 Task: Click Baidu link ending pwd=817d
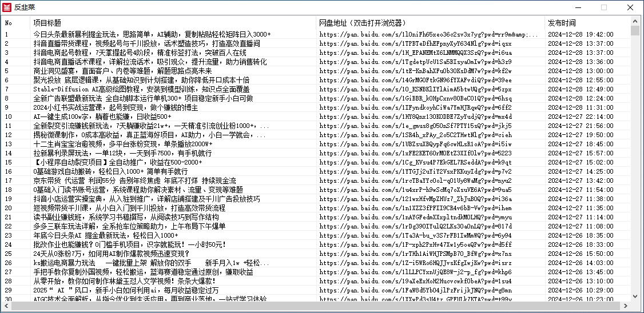pyautogui.click(x=416, y=226)
